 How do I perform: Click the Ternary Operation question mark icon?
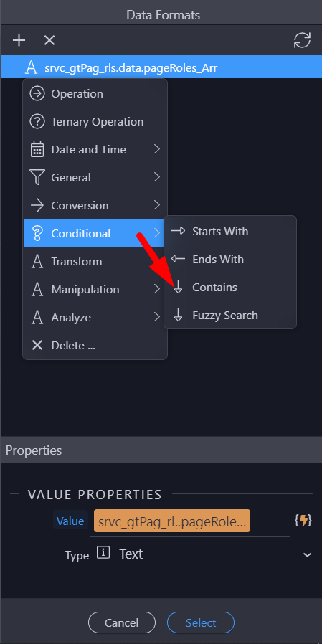pos(37,122)
